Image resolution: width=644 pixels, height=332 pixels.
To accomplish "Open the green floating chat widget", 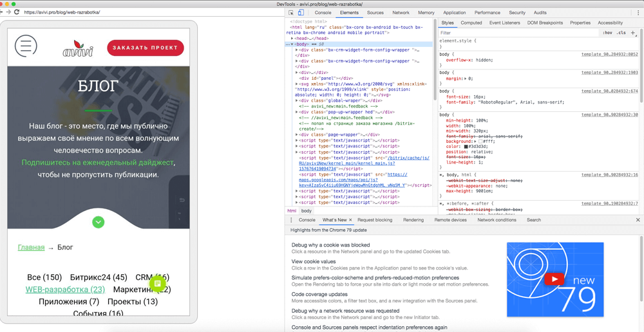I will [x=157, y=284].
